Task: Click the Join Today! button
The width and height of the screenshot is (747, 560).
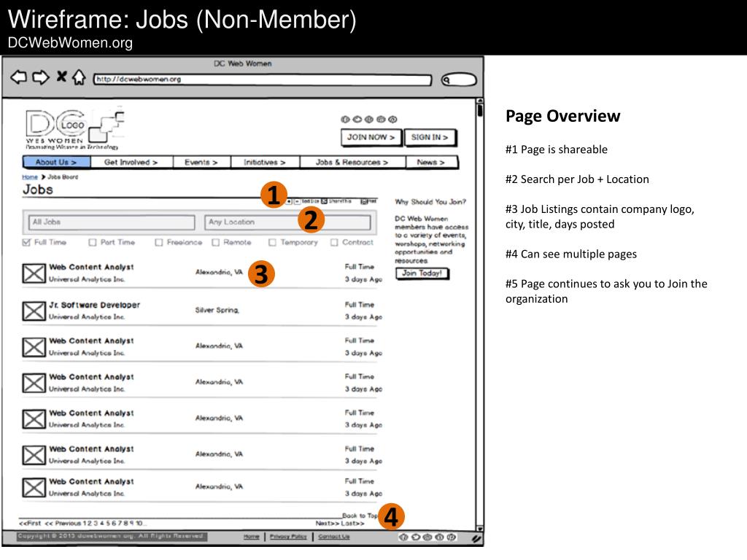Action: (x=422, y=273)
